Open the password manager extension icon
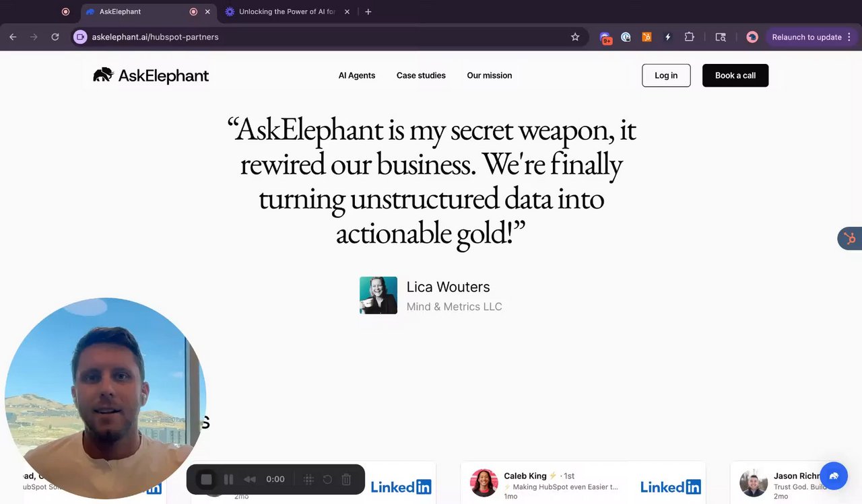Screen dimensions: 862x504 click(626, 37)
